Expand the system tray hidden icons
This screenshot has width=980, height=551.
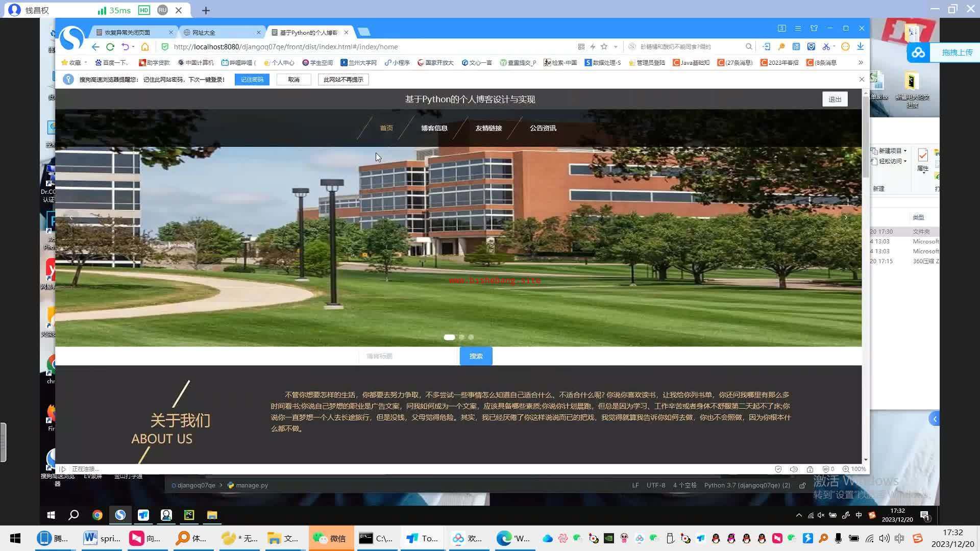pos(798,515)
